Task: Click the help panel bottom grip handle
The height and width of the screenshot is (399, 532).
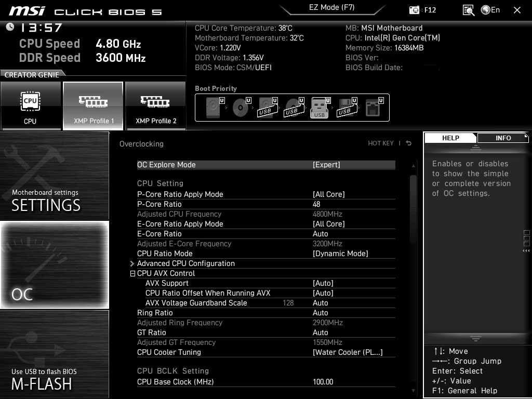Action: (476, 338)
